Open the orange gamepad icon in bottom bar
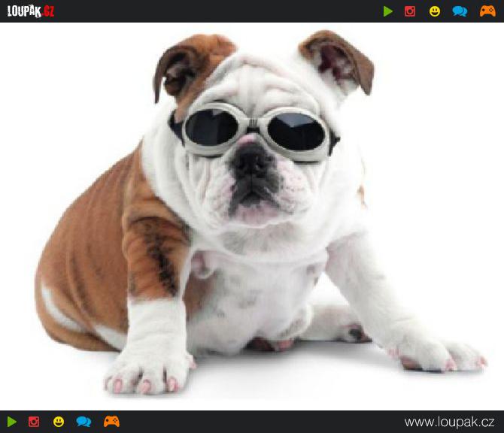 click(x=111, y=422)
